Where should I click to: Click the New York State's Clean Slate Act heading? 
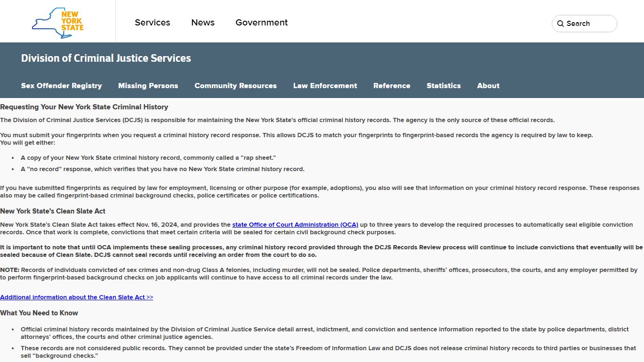click(x=53, y=211)
